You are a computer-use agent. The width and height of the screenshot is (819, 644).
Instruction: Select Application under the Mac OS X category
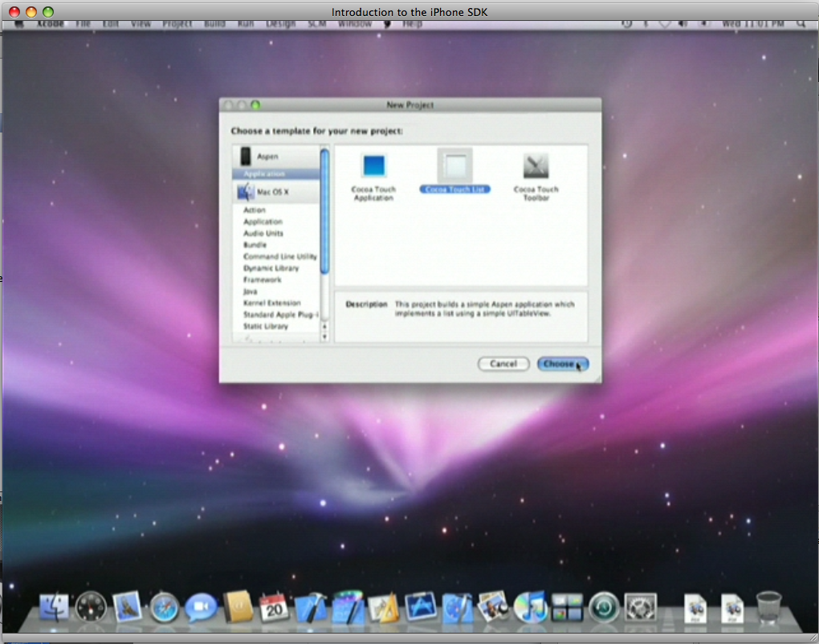point(263,222)
